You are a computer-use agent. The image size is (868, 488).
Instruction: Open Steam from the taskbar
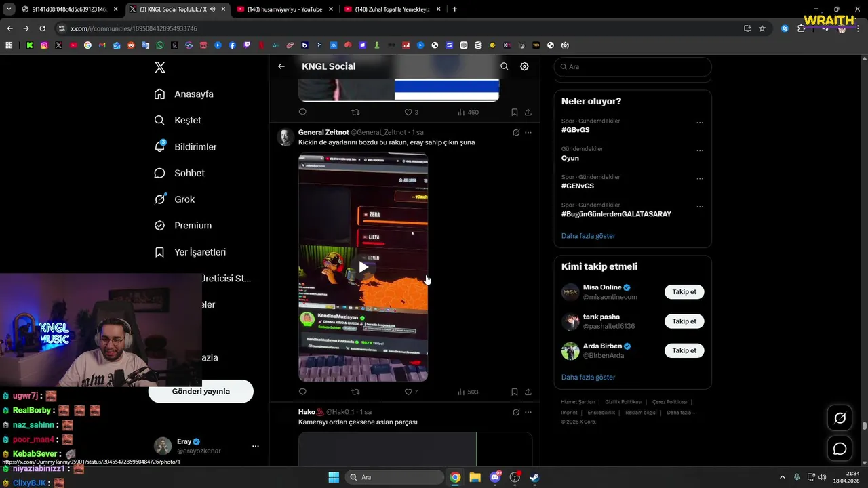coord(534,477)
